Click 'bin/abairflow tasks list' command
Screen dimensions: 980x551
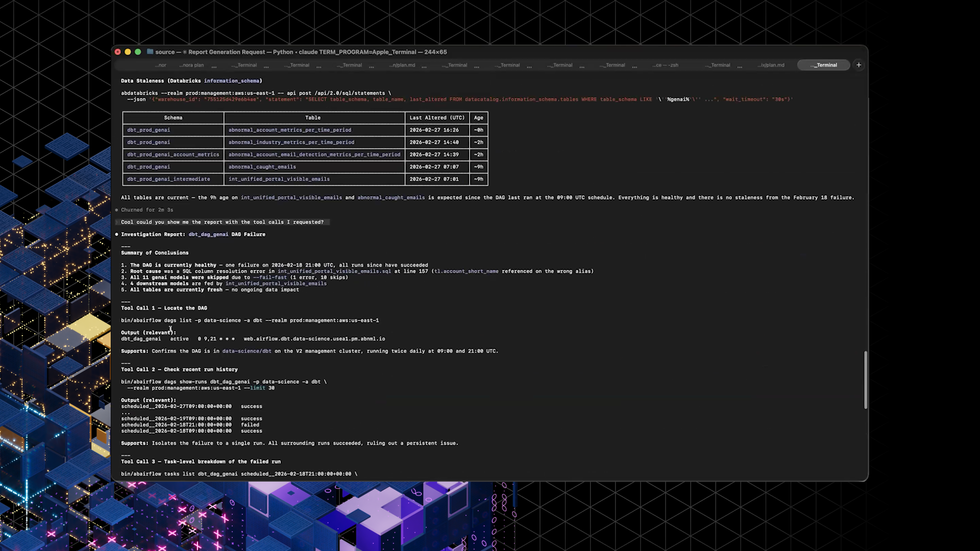[x=239, y=473]
